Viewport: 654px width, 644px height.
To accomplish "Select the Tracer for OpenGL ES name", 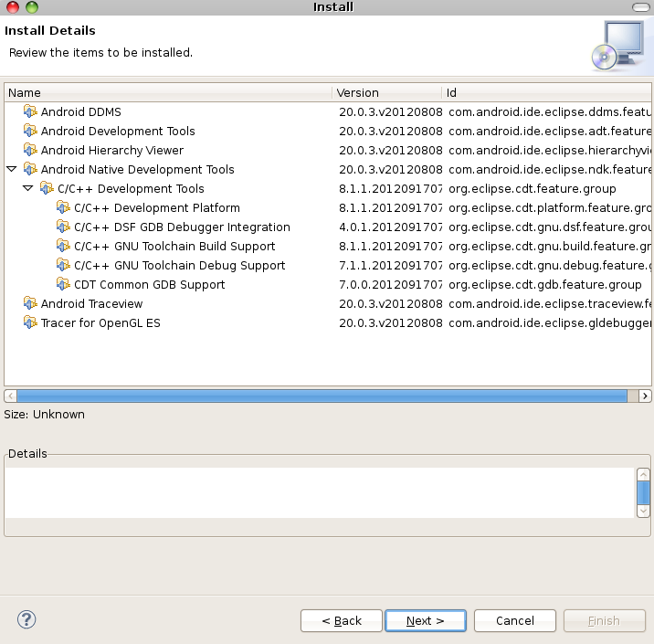I will [100, 322].
